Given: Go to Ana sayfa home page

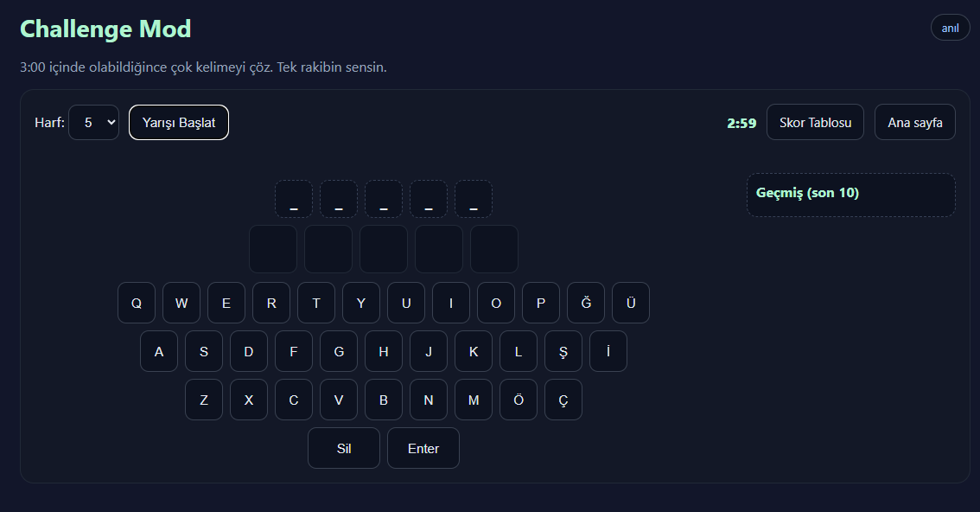Looking at the screenshot, I should [x=915, y=123].
